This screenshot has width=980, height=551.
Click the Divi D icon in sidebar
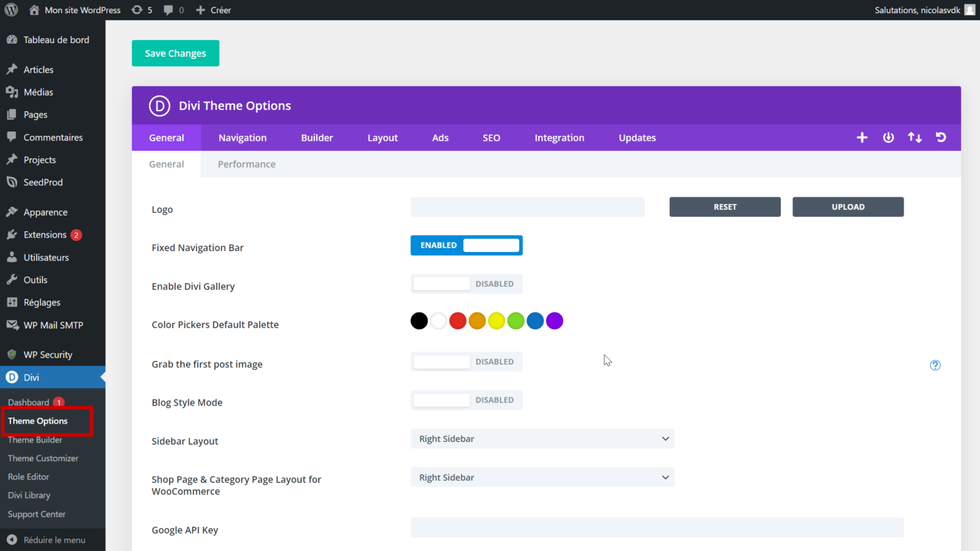pos(12,377)
